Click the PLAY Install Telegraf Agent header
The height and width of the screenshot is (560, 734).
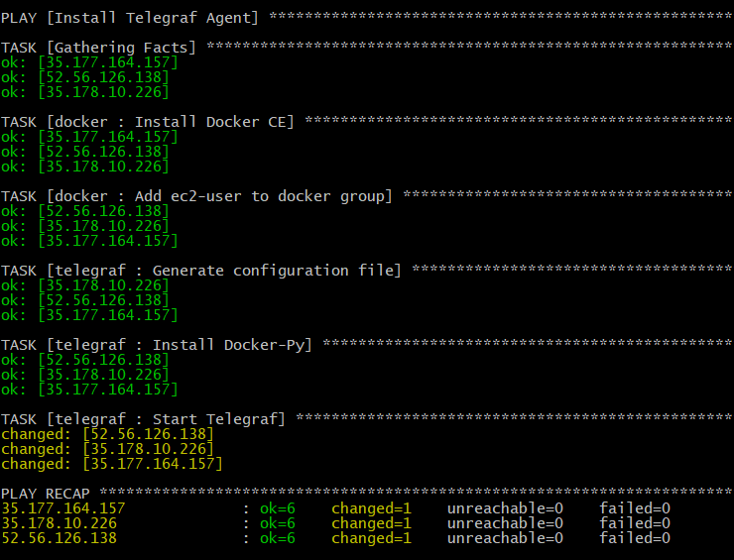[x=130, y=18]
